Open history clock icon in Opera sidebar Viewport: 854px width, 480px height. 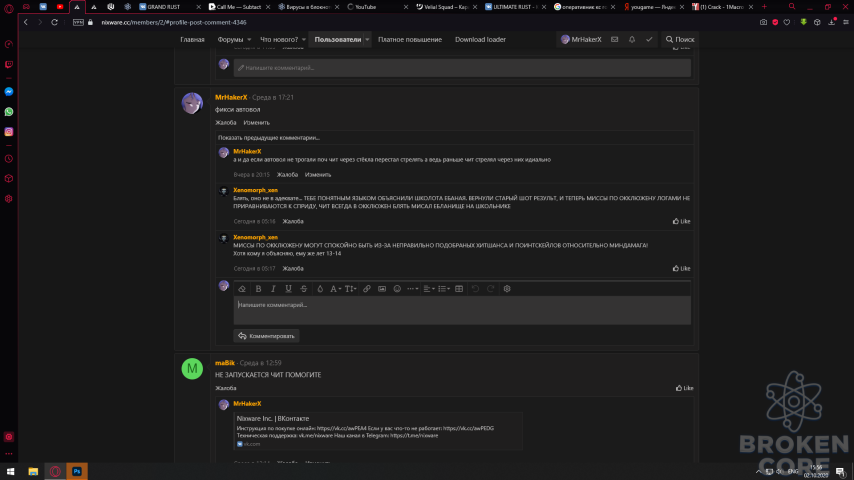[x=9, y=159]
